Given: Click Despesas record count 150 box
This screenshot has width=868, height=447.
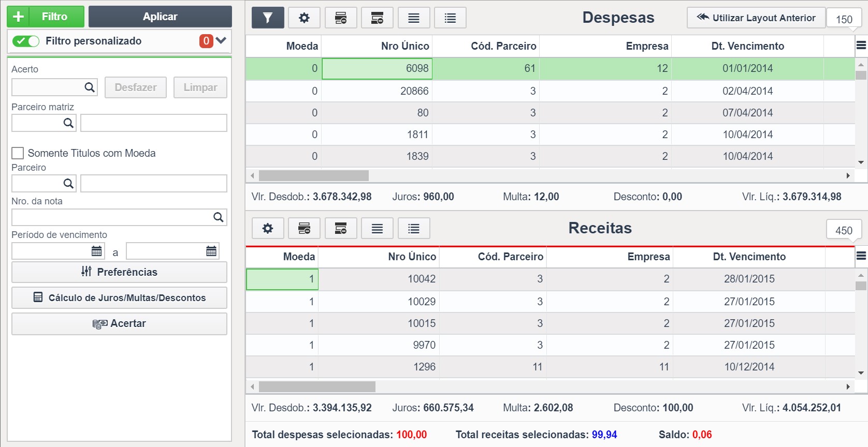Looking at the screenshot, I should 844,19.
